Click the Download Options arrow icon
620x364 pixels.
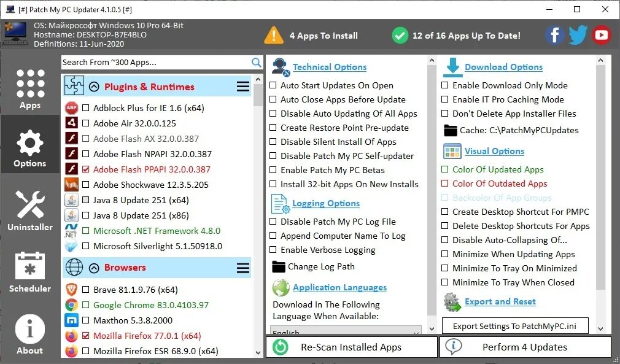coord(453,67)
